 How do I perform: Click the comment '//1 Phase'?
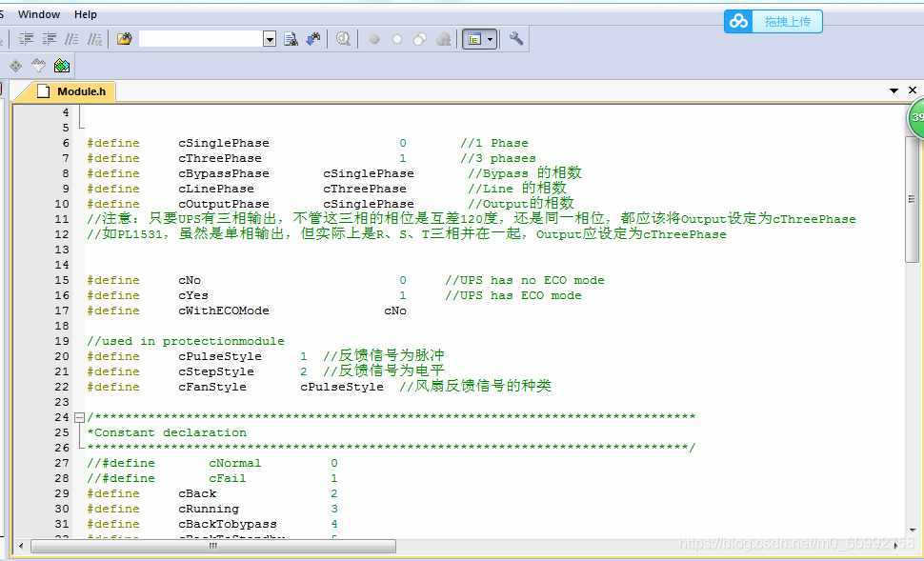(x=494, y=143)
